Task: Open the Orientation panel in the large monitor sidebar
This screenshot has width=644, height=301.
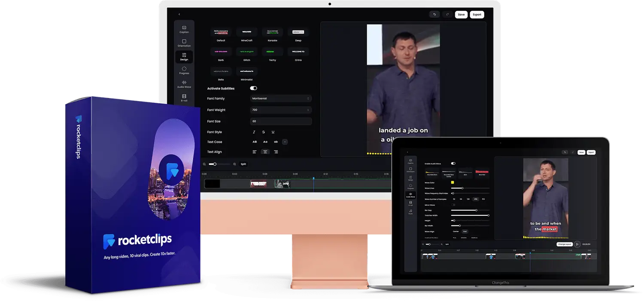Action: (x=184, y=43)
